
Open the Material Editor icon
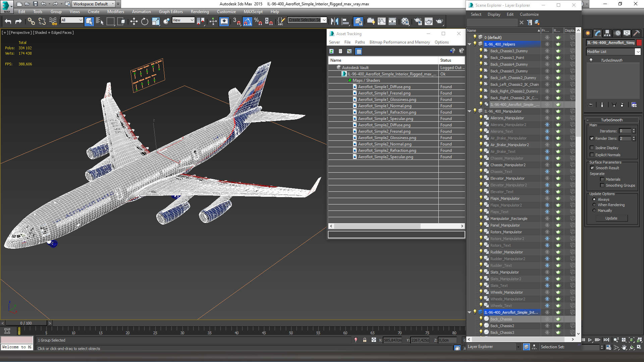[x=405, y=21]
